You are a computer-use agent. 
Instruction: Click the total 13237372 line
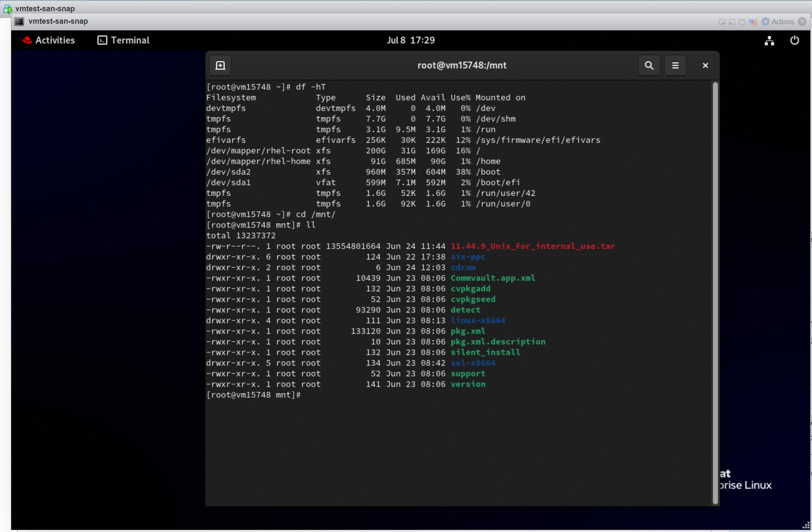point(241,236)
